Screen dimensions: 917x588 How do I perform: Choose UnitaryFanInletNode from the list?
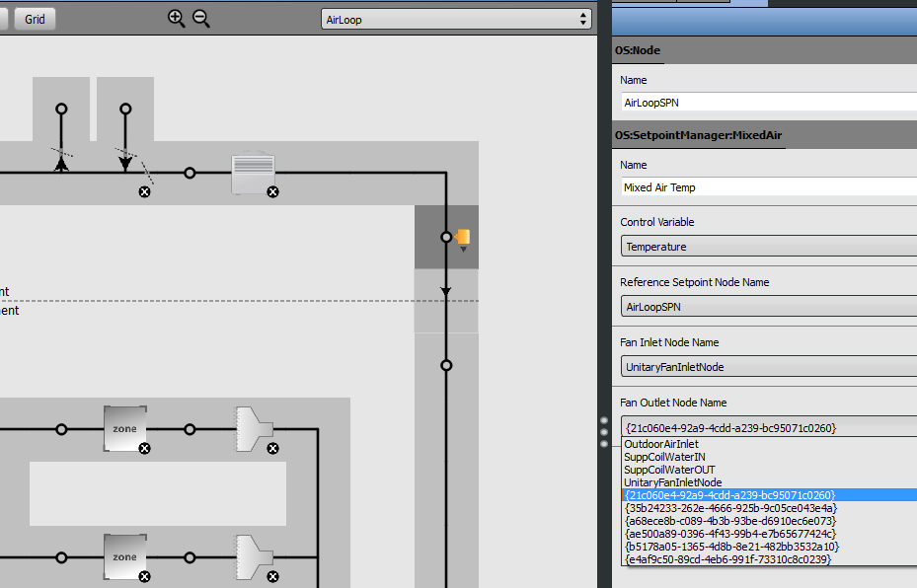tap(769, 482)
